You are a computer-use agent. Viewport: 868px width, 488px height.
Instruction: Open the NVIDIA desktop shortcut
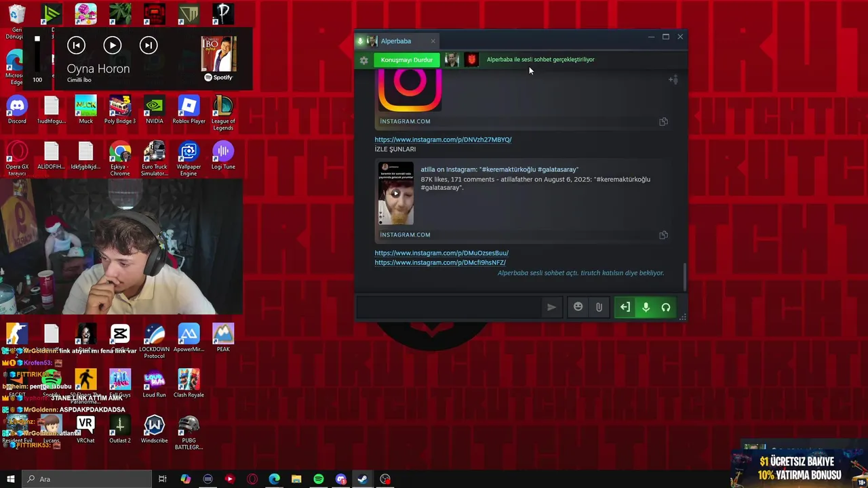tap(155, 110)
